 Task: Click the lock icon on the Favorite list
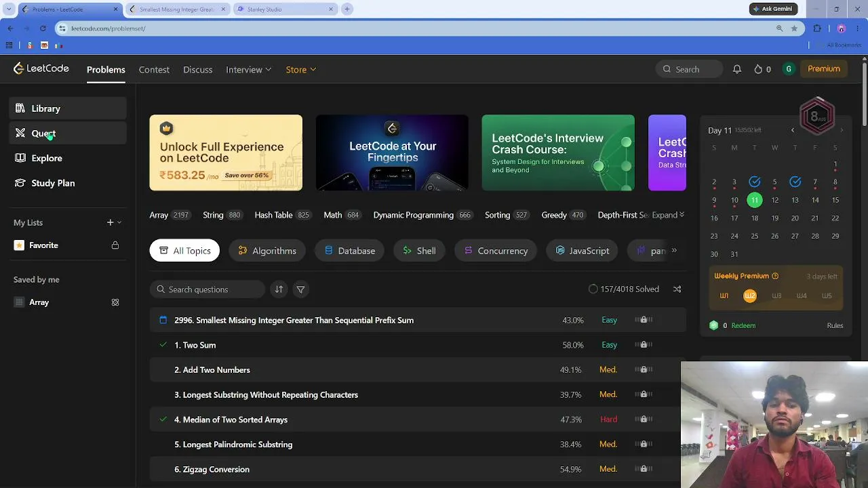[x=115, y=245]
